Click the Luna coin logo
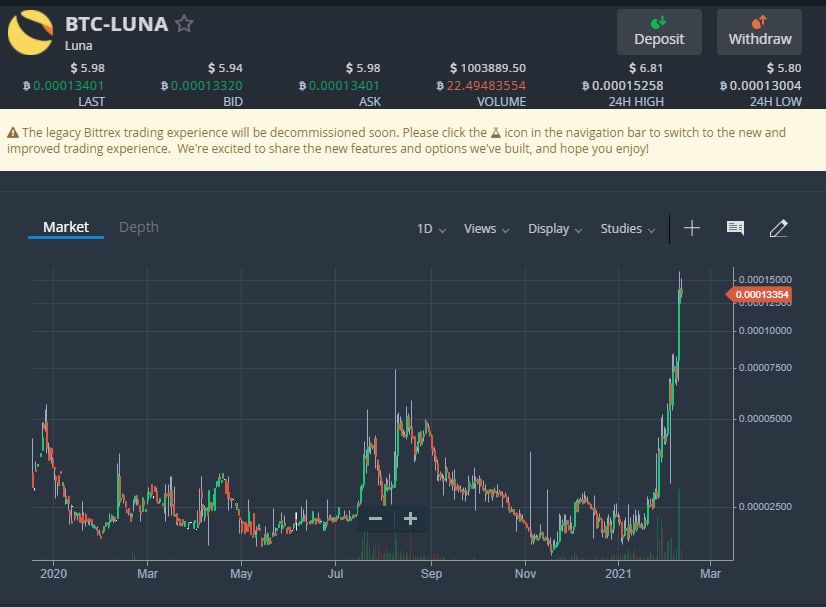The height and width of the screenshot is (607, 826). click(x=31, y=33)
